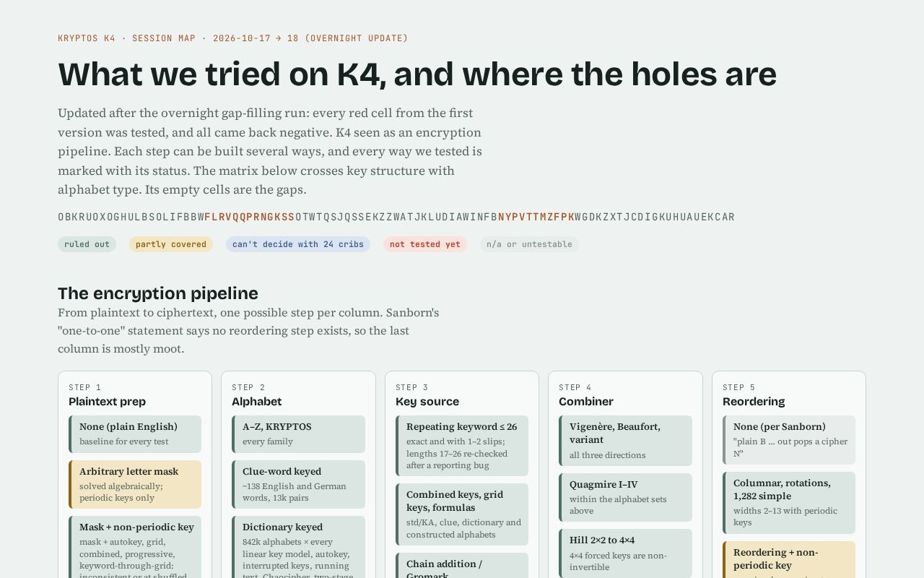Open 'Combined keys, grid keys, formulas' card
This screenshot has width=924, height=578.
pyautogui.click(x=462, y=514)
